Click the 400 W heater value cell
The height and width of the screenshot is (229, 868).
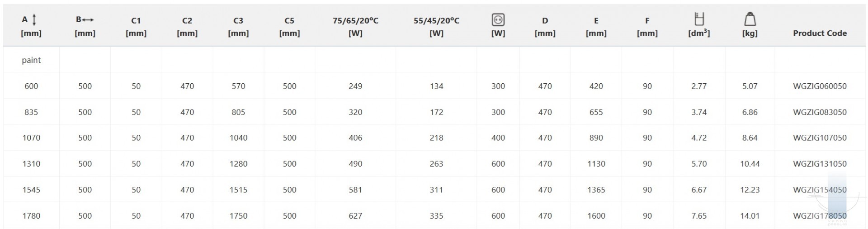point(498,138)
